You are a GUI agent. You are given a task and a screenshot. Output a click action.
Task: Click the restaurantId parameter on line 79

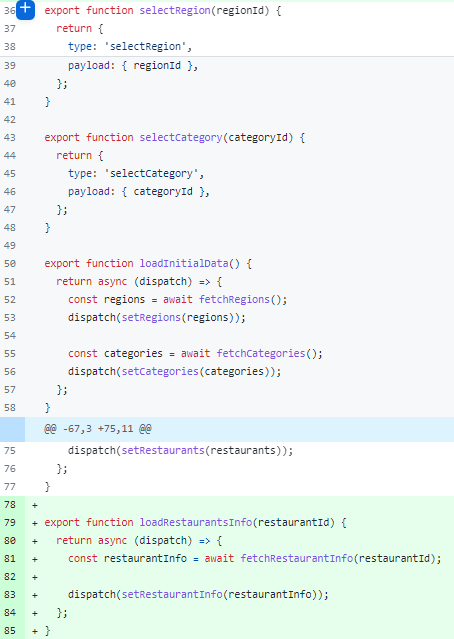[x=296, y=522]
